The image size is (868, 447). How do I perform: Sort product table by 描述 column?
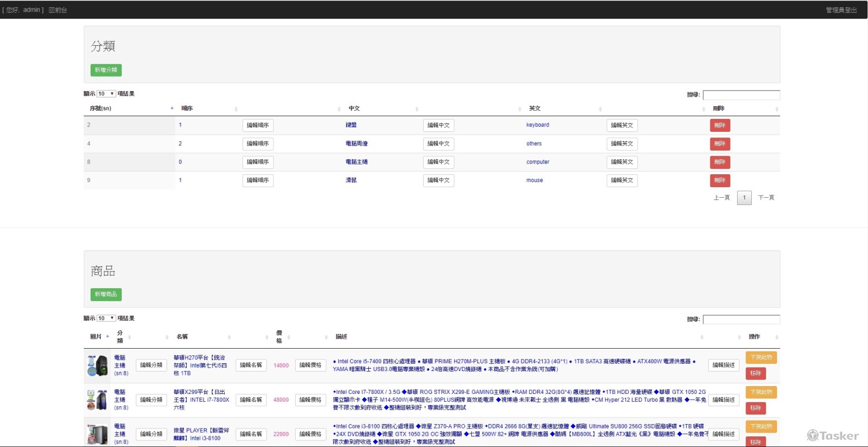click(x=341, y=336)
